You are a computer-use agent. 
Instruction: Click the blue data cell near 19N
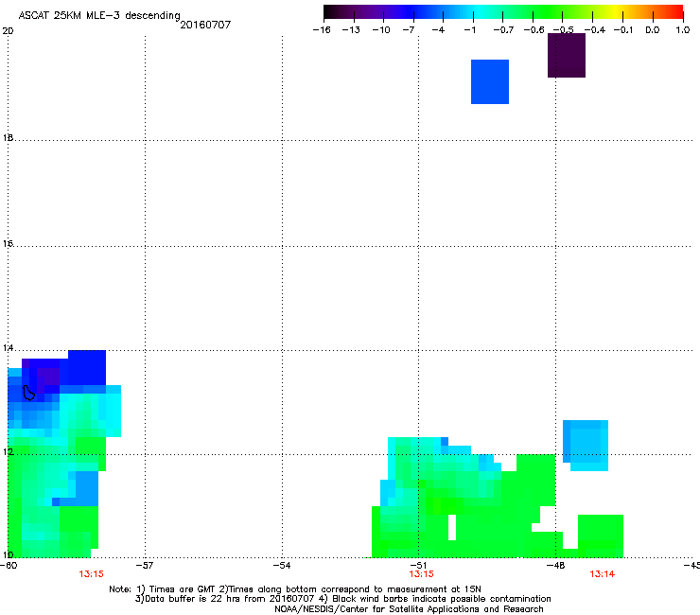[490, 81]
